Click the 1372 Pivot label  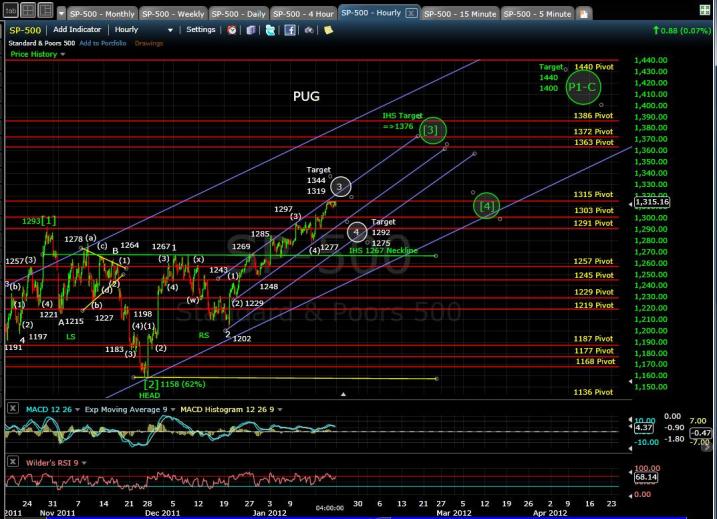coord(593,132)
